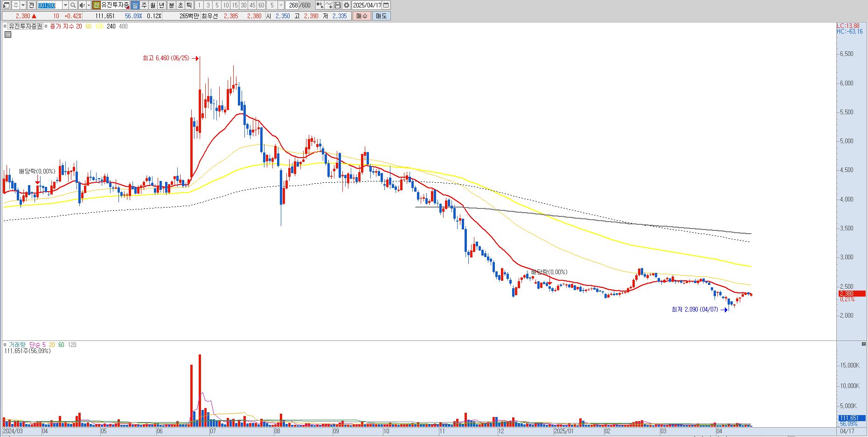Select tick 틱 chart period
The image size is (868, 437).
point(189,5)
